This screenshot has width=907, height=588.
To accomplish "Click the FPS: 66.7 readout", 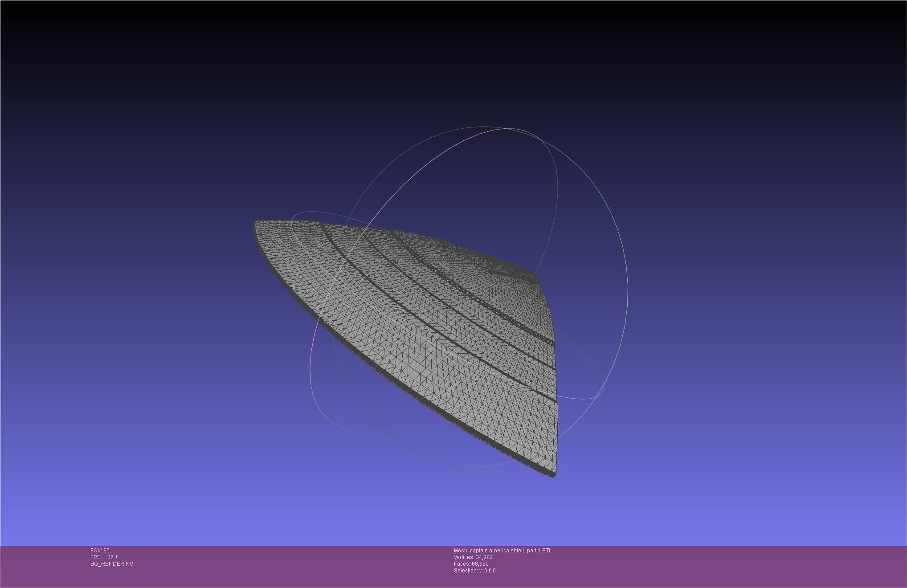I will 104,557.
